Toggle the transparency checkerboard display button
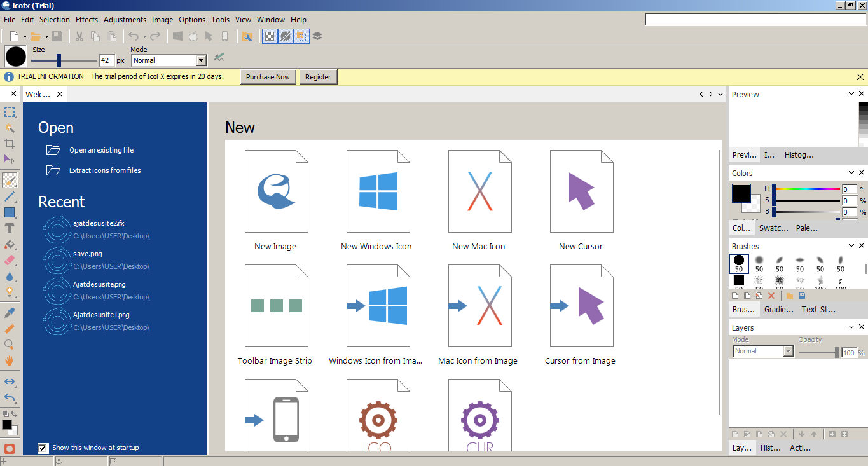868x466 pixels. 270,36
